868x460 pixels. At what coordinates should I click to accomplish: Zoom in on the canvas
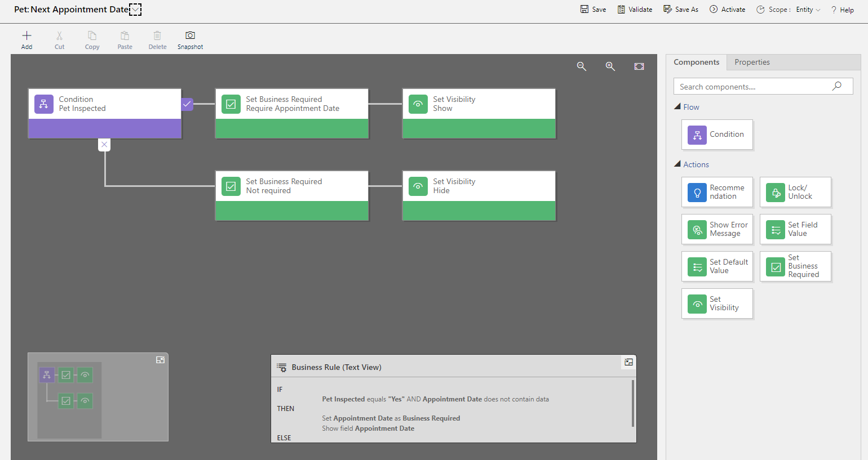click(610, 66)
